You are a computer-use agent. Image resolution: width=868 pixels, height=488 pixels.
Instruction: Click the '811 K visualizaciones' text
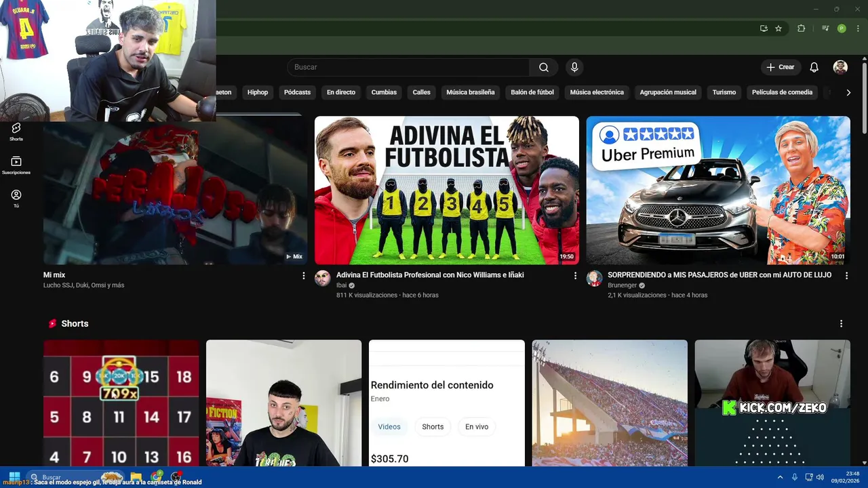pyautogui.click(x=367, y=296)
